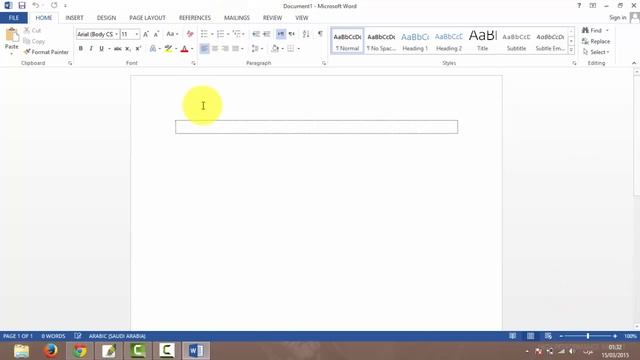Open the Change Case dropdown
Viewport: 640px width, 360px height.
coord(172,34)
